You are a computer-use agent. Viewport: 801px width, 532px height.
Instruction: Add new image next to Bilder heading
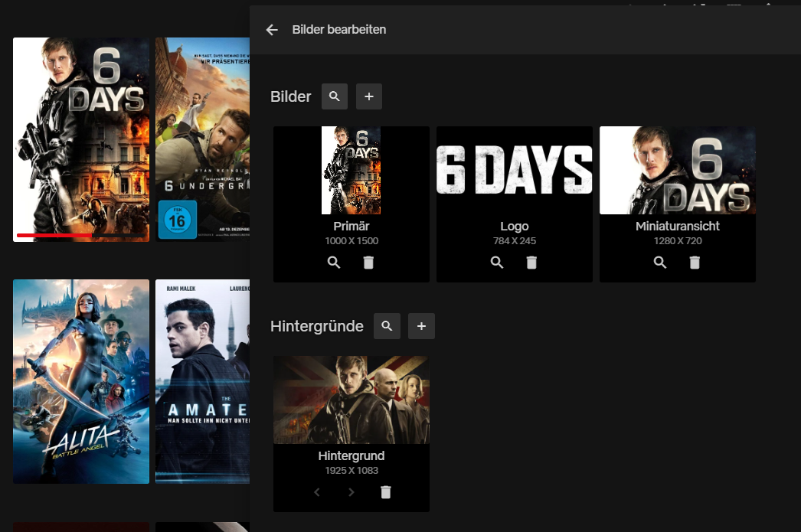369,96
